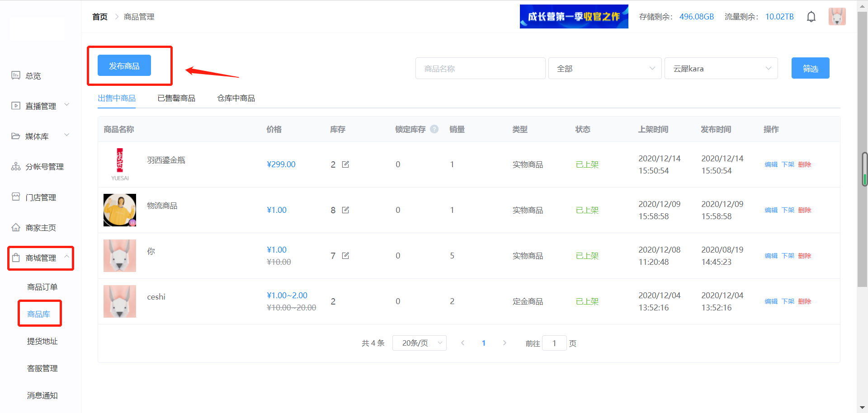Click 编辑 in the 你 product row
868x413 pixels.
[x=771, y=256]
